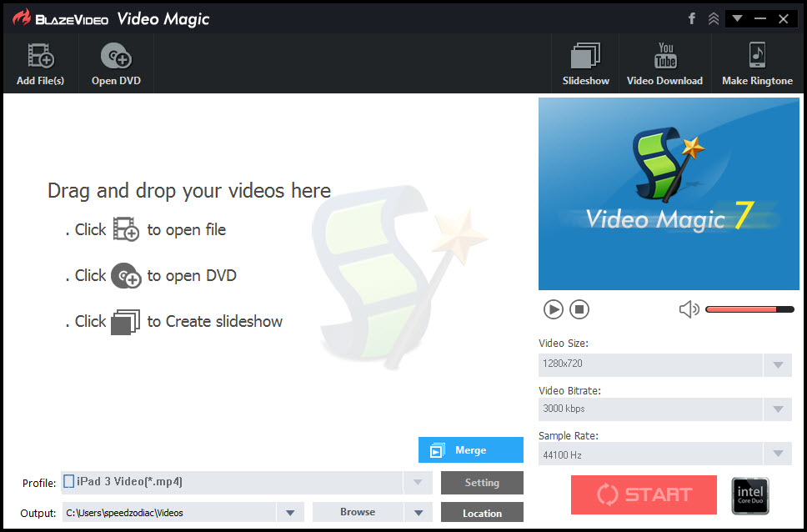Toggle the checkbox beside the Profile field
Image resolution: width=807 pixels, height=532 pixels.
click(68, 482)
